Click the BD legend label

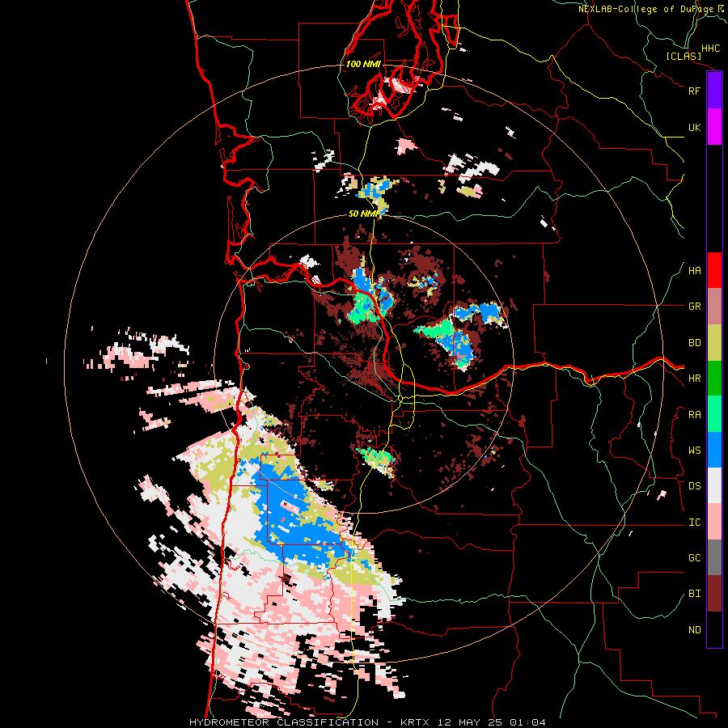694,343
